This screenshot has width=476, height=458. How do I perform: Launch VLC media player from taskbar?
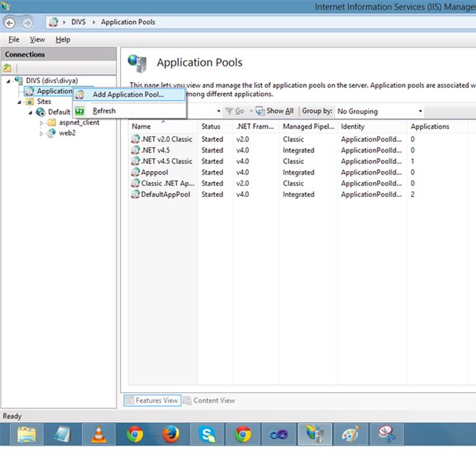pos(97,435)
